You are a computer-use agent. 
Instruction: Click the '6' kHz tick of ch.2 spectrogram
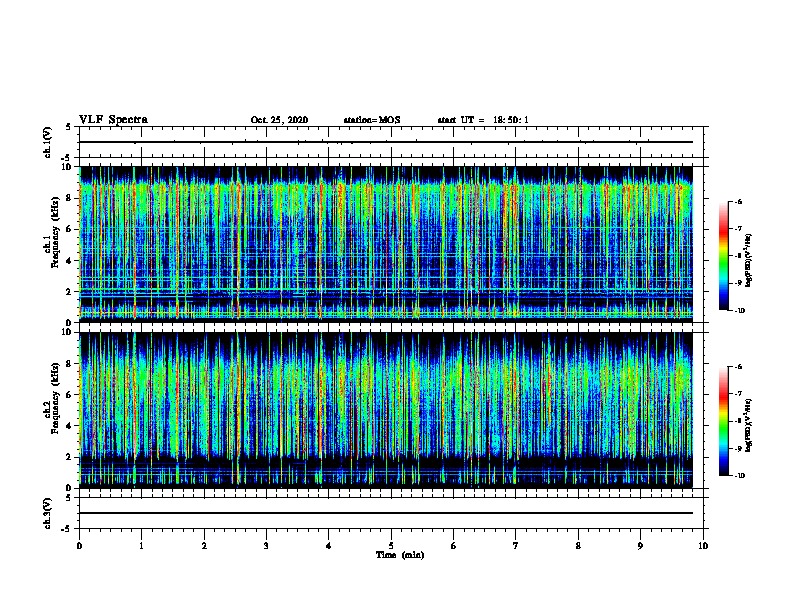pos(70,395)
